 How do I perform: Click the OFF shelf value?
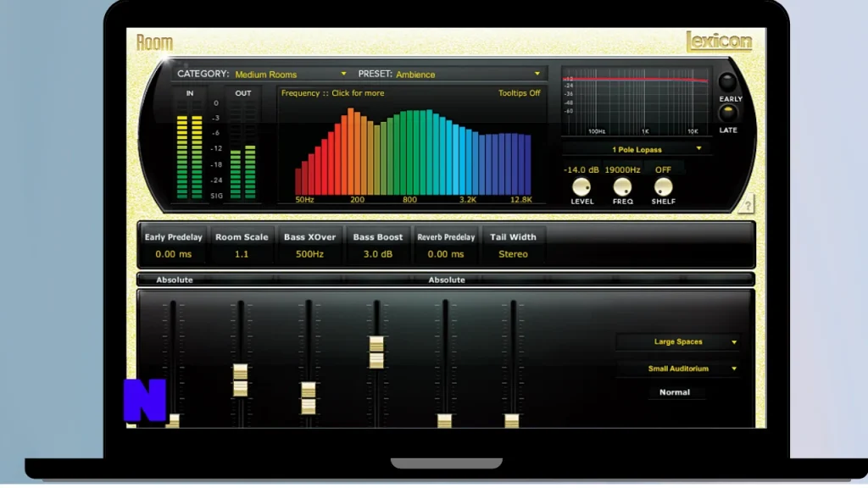(663, 169)
